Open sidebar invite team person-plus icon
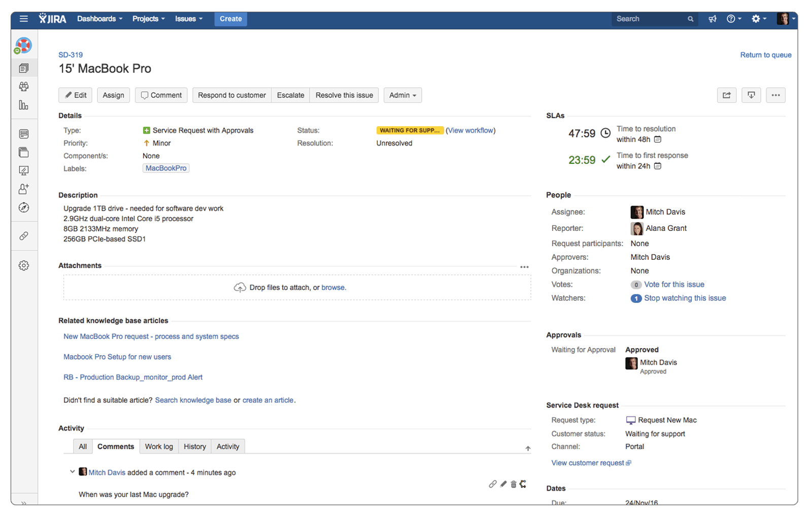Image resolution: width=812 pixels, height=515 pixels. pyautogui.click(x=23, y=189)
